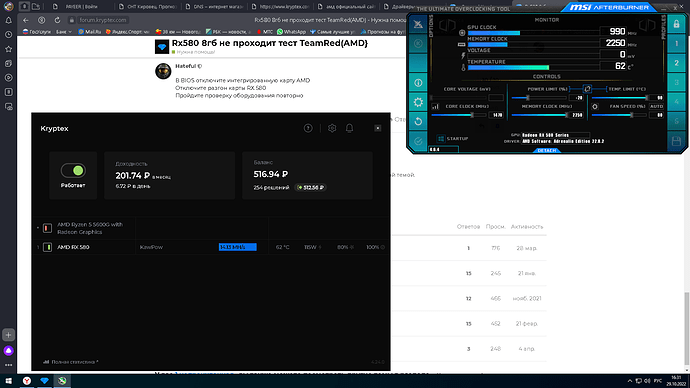This screenshot has height=388, width=690.
Task: Open the www.kryptex.com browser tab
Action: point(280,7)
